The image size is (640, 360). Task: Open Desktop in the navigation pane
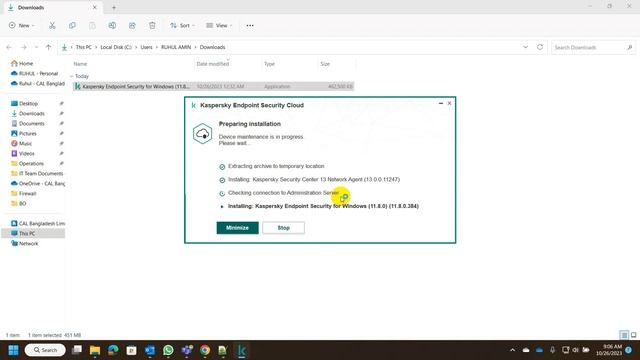click(24, 104)
